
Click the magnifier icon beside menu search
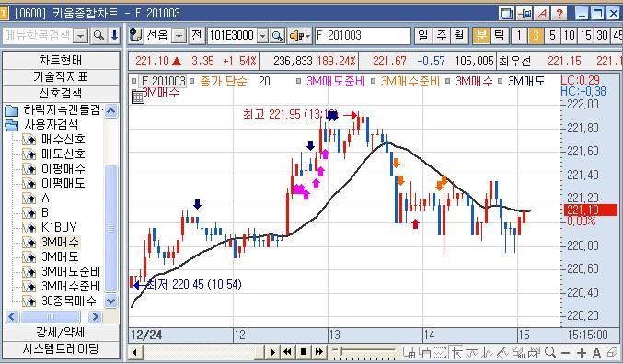tap(98, 36)
